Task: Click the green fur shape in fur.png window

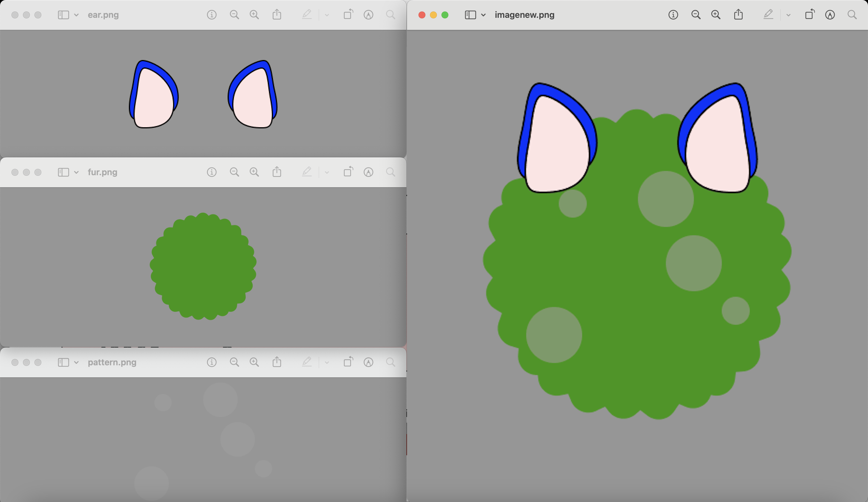Action: click(x=203, y=266)
